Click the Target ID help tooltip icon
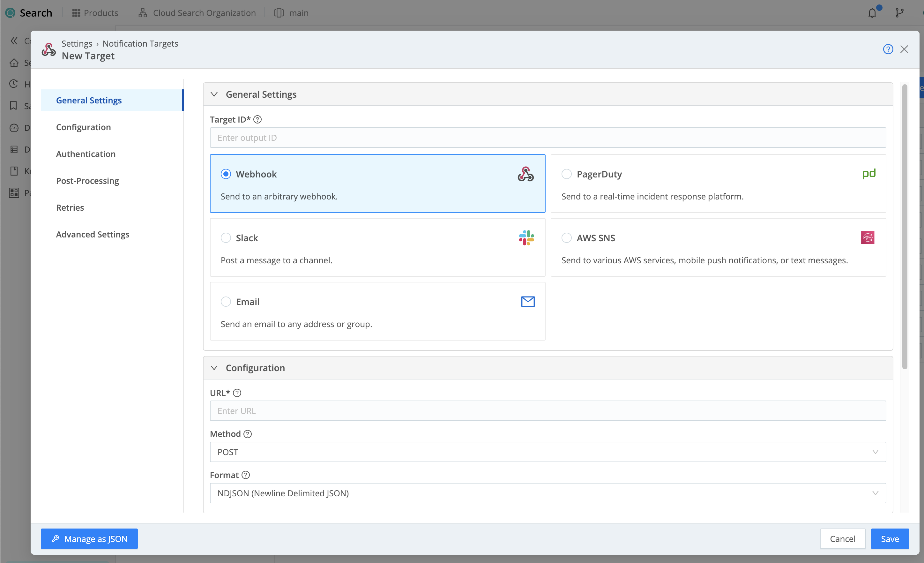Image resolution: width=924 pixels, height=563 pixels. (x=257, y=119)
